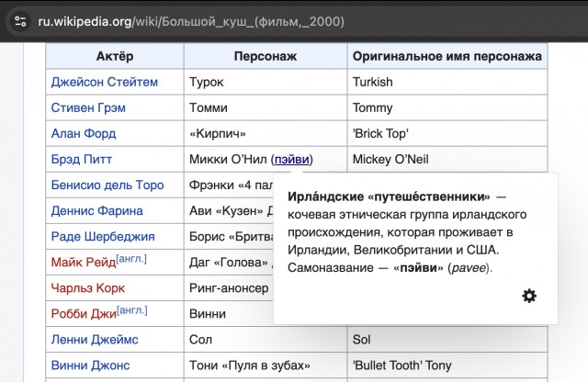Click the Оригинальное имя персонажа column header
This screenshot has width=588, height=382.
click(447, 56)
